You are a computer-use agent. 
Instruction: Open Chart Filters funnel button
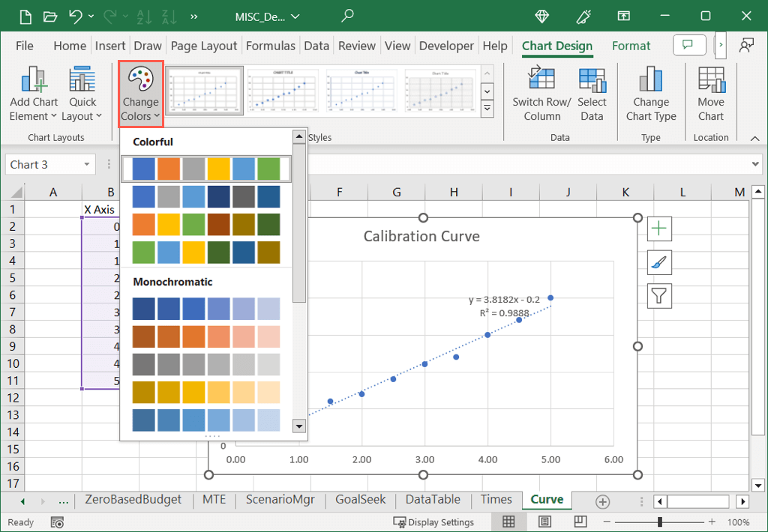659,296
